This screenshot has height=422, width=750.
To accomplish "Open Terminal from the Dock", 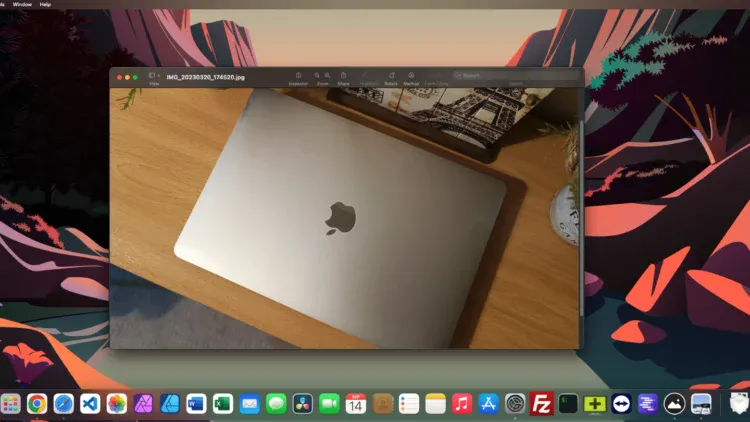I will pos(568,404).
